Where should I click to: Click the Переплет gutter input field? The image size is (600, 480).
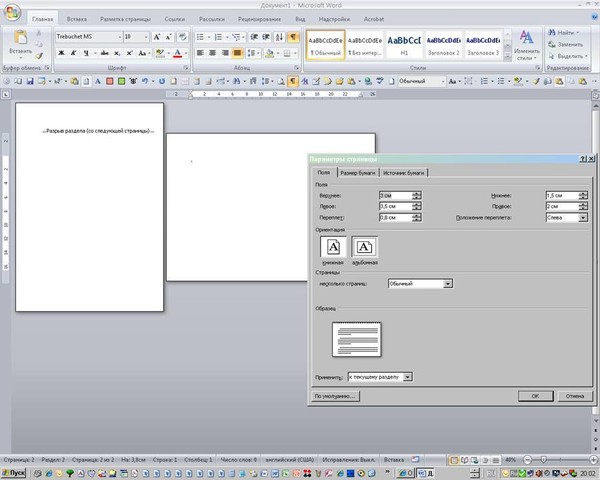[395, 217]
